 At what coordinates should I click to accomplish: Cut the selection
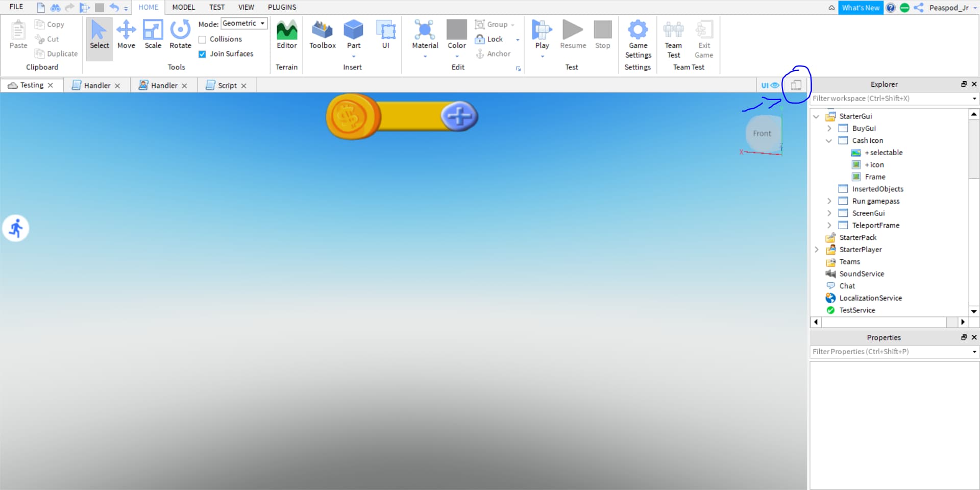pos(47,39)
